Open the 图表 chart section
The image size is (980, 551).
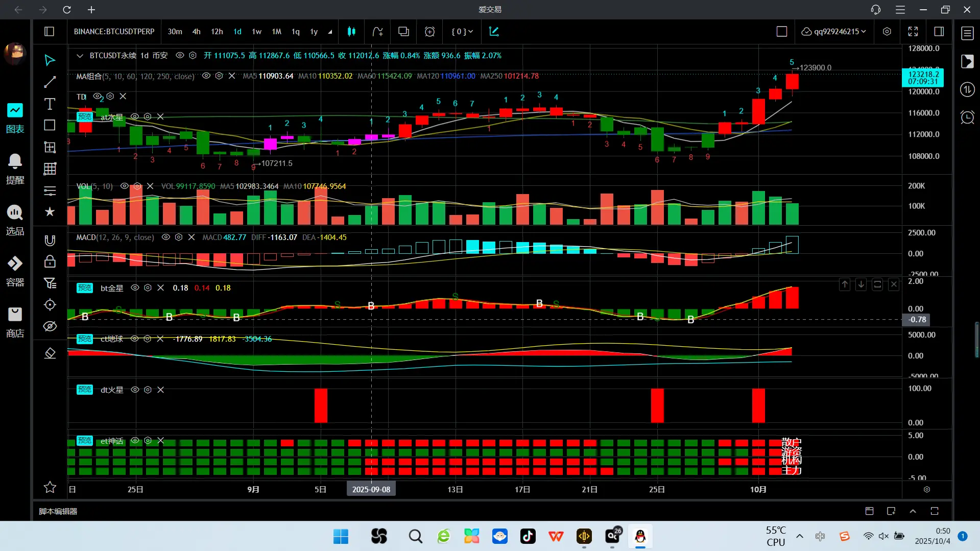point(15,118)
